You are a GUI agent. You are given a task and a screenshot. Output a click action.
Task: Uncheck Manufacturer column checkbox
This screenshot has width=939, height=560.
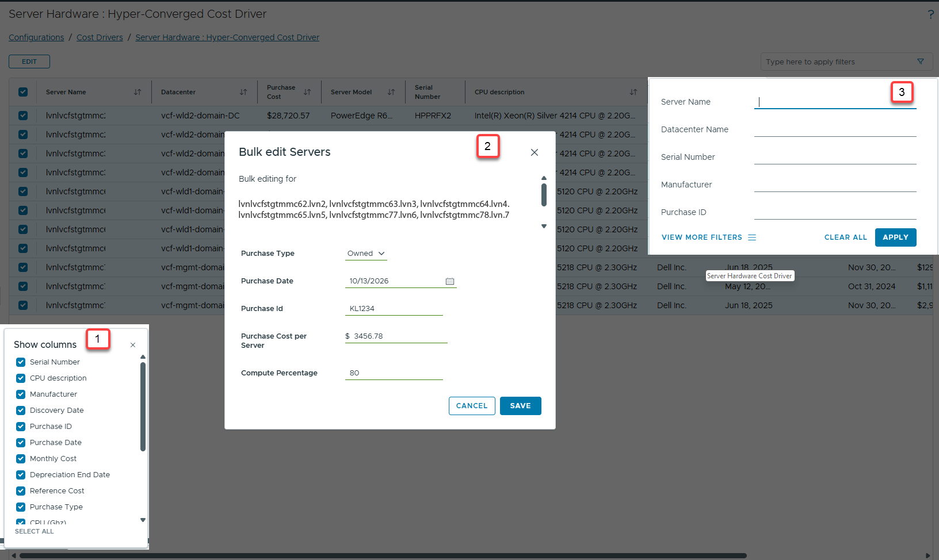(x=21, y=394)
